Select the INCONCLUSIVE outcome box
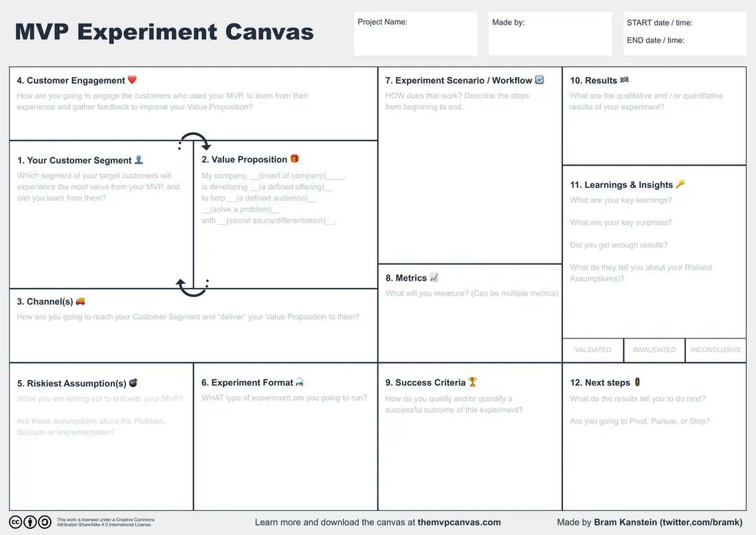 click(715, 350)
